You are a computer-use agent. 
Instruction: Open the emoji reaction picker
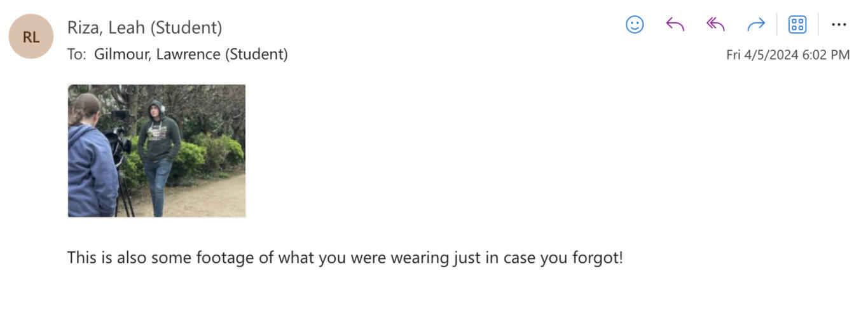point(635,25)
